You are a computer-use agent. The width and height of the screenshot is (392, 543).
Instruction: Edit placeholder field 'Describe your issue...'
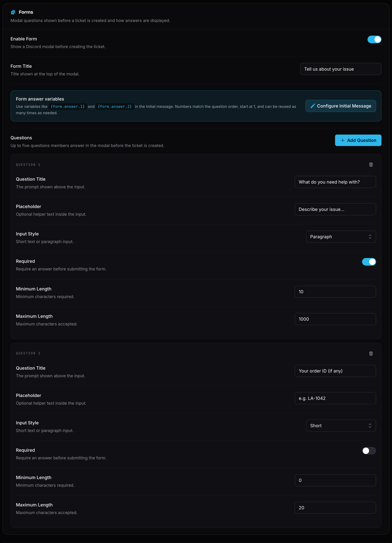335,209
